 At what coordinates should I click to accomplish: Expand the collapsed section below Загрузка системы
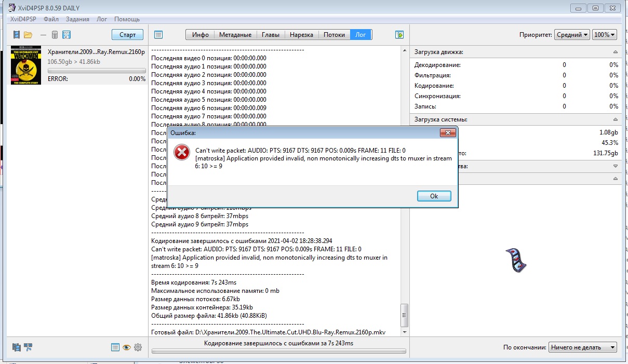[616, 166]
